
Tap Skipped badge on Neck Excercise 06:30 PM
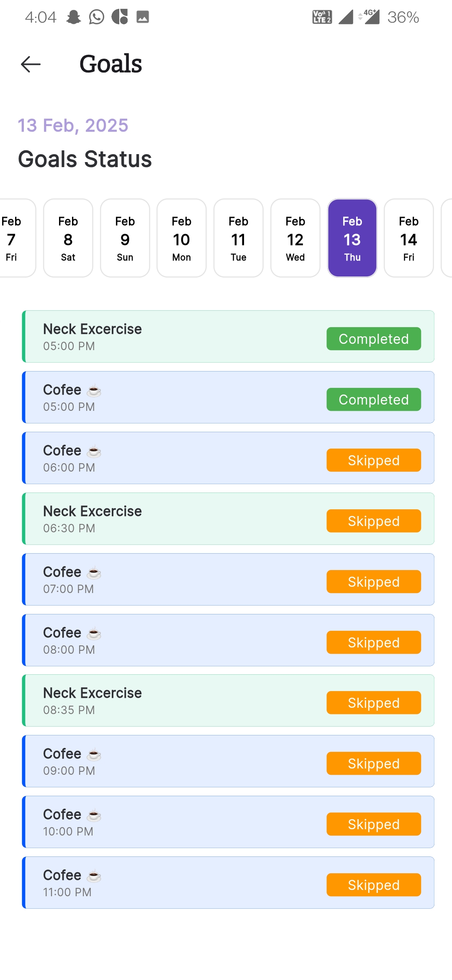click(374, 521)
